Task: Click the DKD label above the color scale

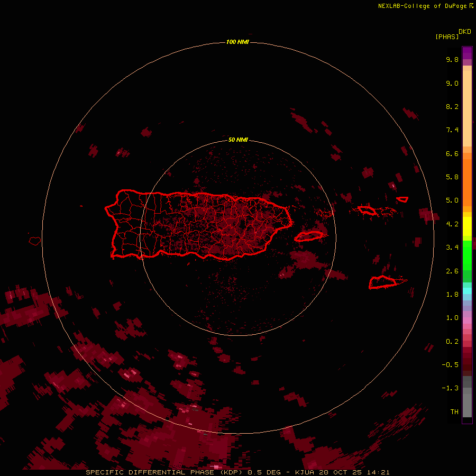Action: (465, 32)
